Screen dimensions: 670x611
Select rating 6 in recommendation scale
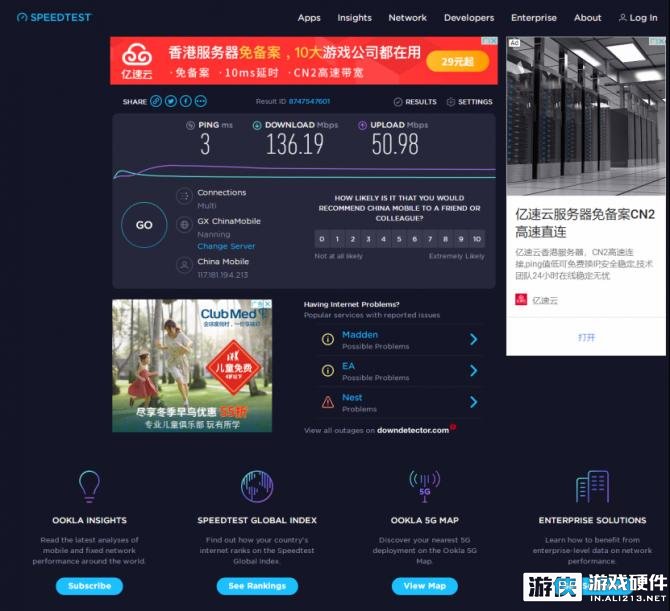tap(414, 239)
